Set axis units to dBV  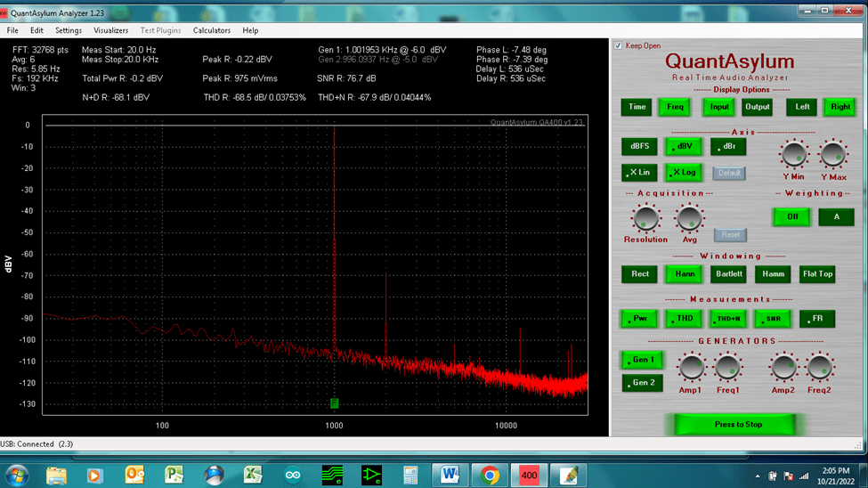click(684, 146)
